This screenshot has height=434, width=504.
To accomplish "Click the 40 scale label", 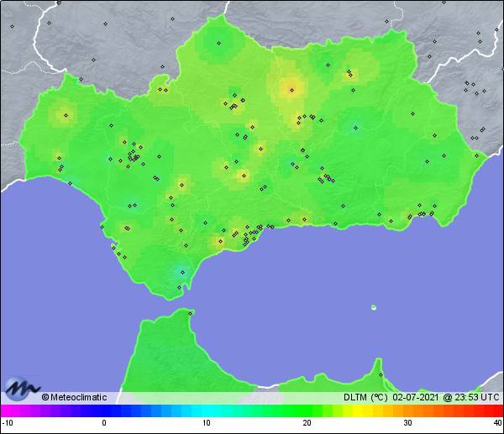I will [498, 423].
